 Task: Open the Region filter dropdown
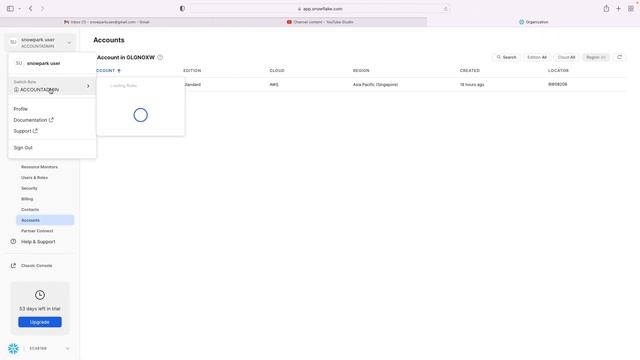(596, 57)
